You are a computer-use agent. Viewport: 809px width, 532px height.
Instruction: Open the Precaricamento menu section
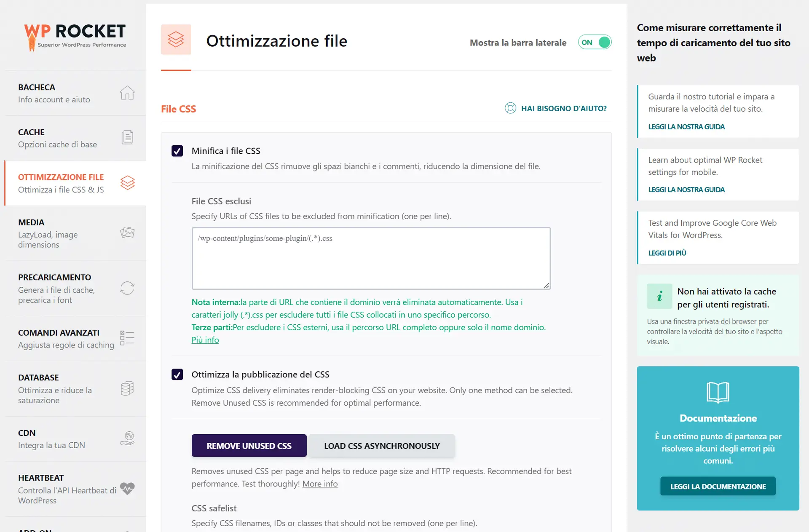[x=76, y=289]
